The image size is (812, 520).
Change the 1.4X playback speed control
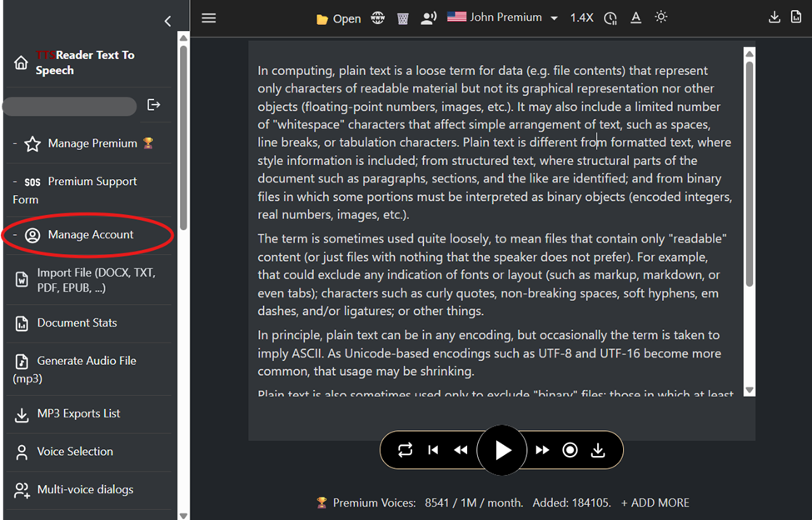(581, 17)
